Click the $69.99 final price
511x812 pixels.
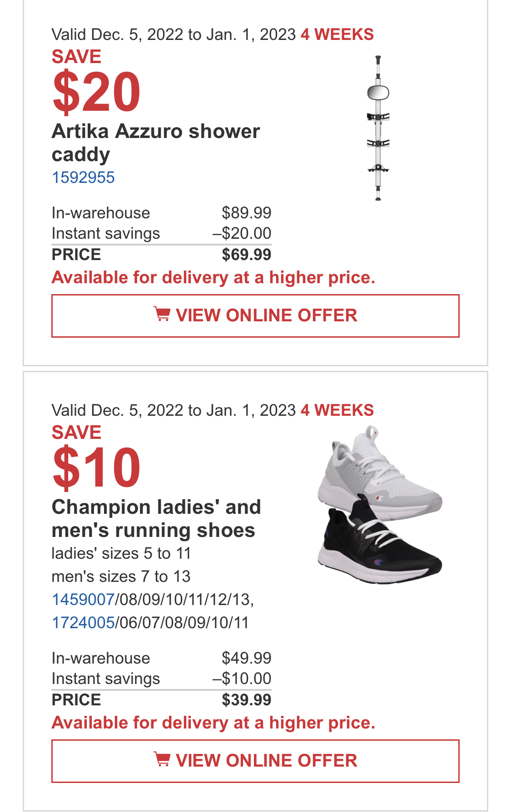247,255
